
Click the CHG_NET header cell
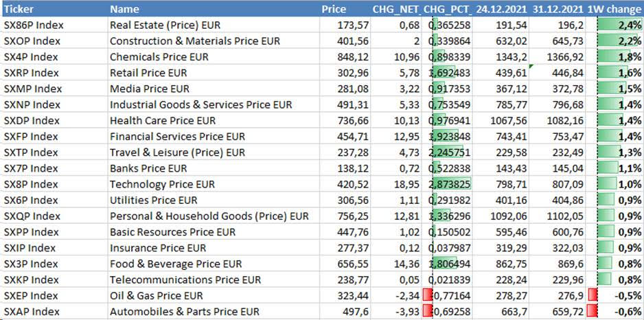pyautogui.click(x=395, y=9)
